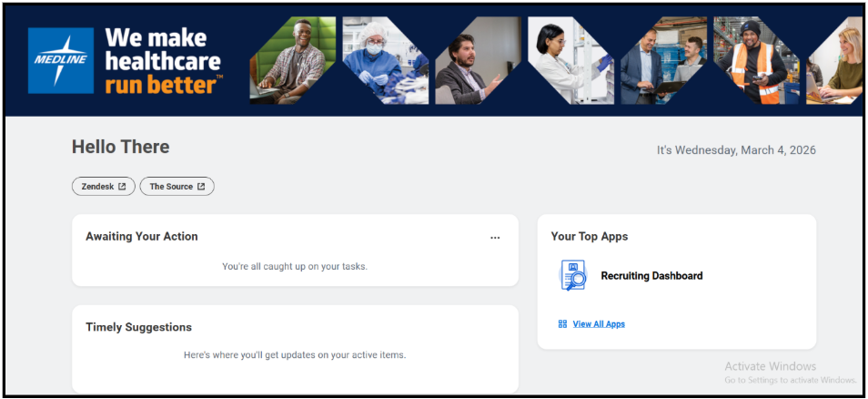The image size is (868, 399).
Task: Click the bearded man gesturing photo
Action: (x=479, y=60)
